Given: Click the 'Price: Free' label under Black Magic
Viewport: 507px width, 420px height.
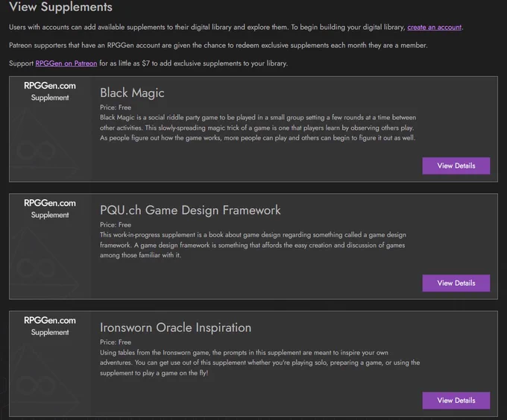Looking at the screenshot, I should point(116,107).
